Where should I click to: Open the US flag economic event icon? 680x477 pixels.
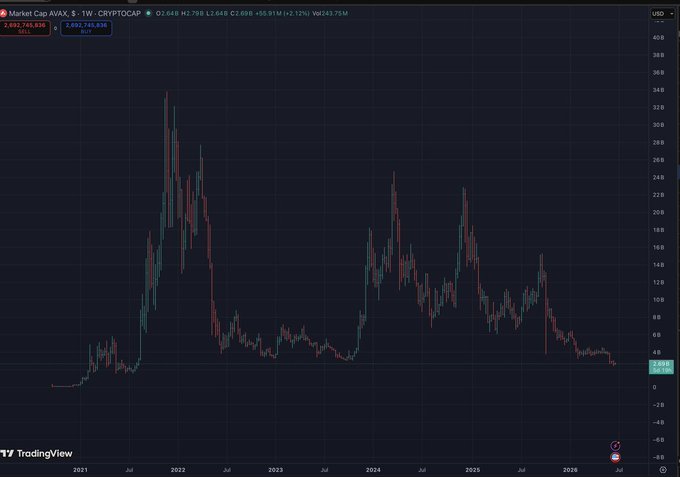(615, 457)
